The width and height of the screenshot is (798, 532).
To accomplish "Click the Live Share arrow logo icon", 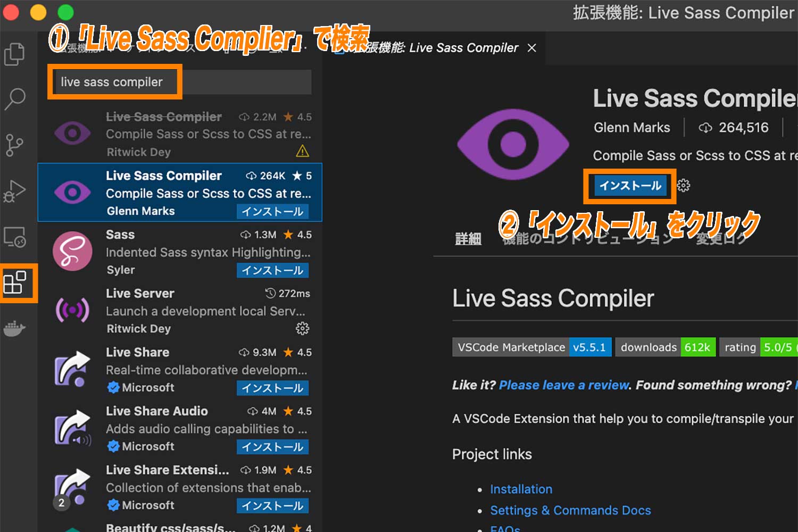I will point(72,369).
